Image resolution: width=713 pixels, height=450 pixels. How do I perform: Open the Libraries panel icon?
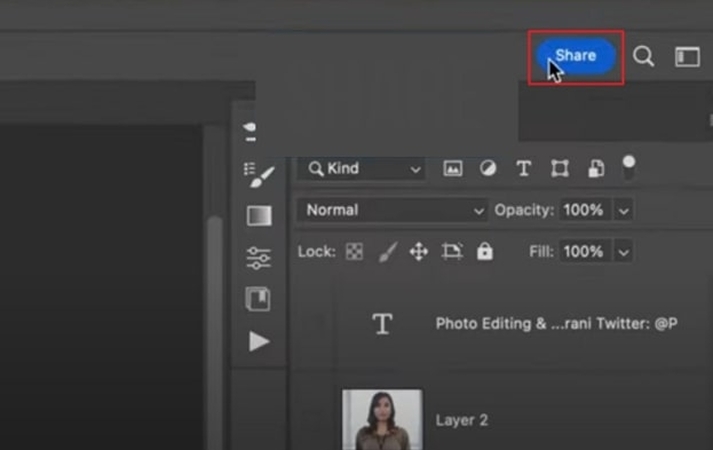(258, 299)
